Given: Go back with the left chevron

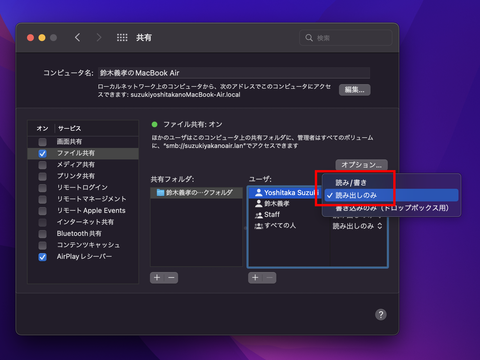Looking at the screenshot, I should click(x=77, y=37).
